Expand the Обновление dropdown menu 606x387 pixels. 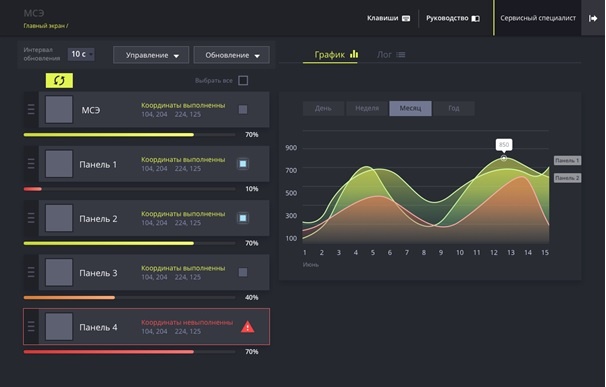pos(232,55)
